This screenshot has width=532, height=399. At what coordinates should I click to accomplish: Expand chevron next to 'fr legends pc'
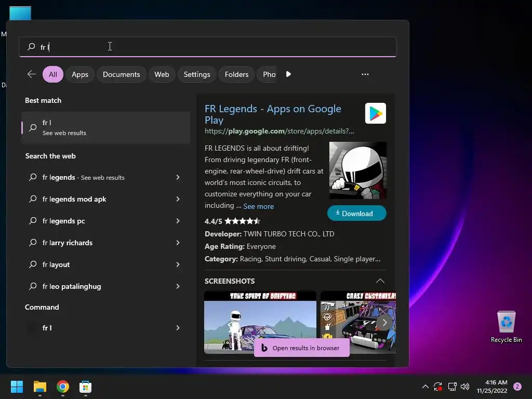(x=178, y=221)
